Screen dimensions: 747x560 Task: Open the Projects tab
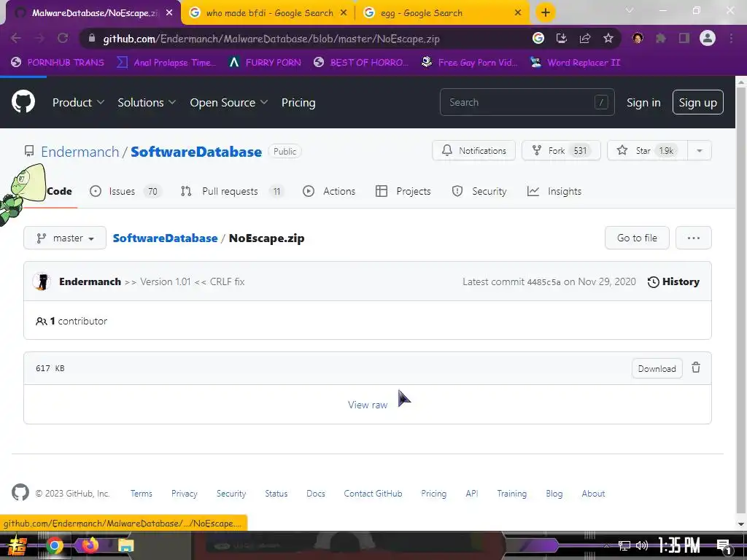403,191
